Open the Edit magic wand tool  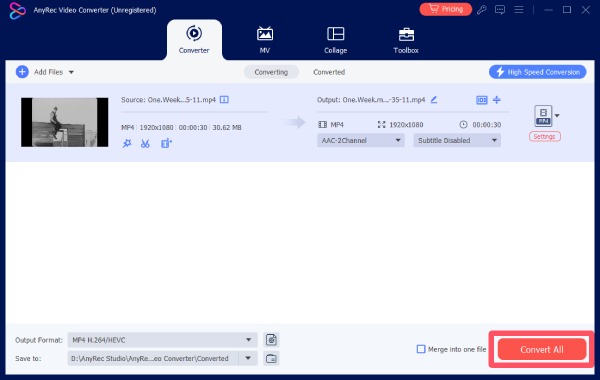127,144
